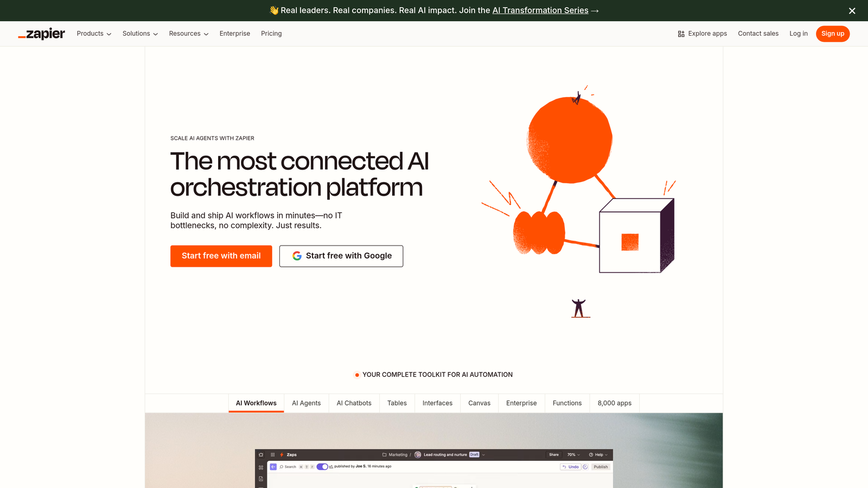Click the back arrow in the editor
868x488 pixels.
(x=273, y=466)
